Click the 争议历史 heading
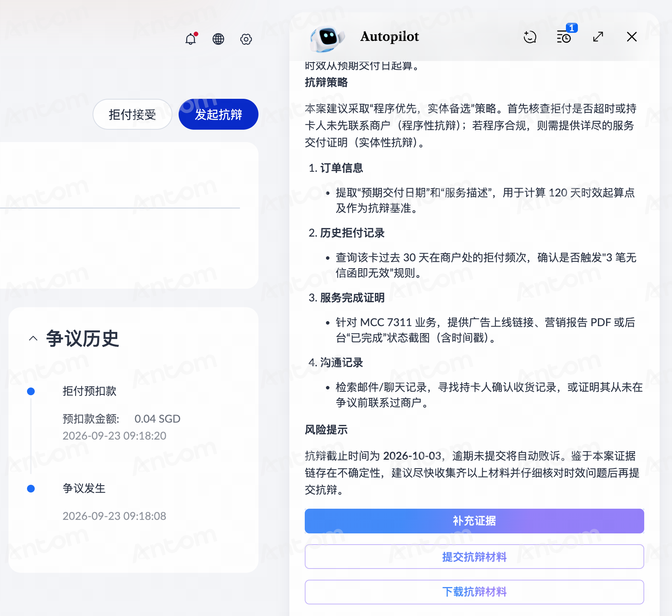Image resolution: width=672 pixels, height=616 pixels. point(83,338)
